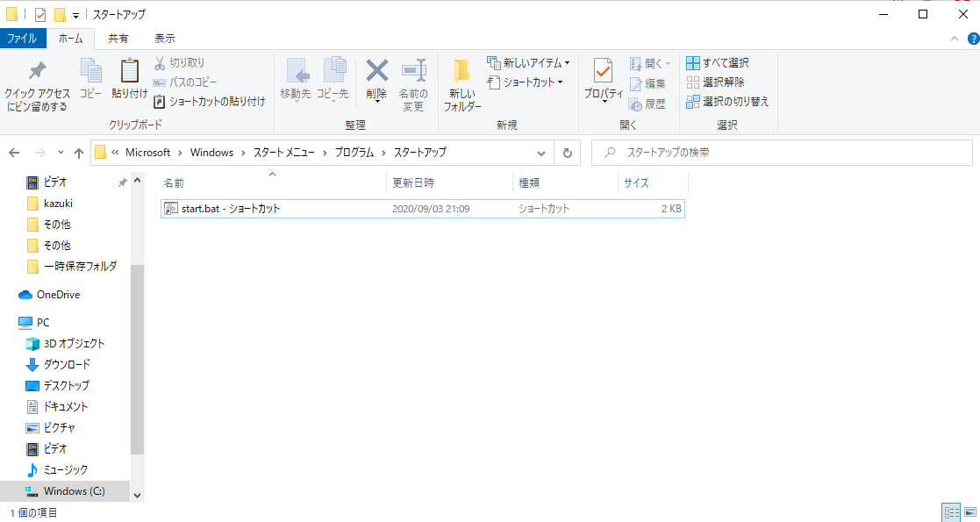
Task: Click スタート メニュー in the breadcrumb
Action: [x=283, y=153]
